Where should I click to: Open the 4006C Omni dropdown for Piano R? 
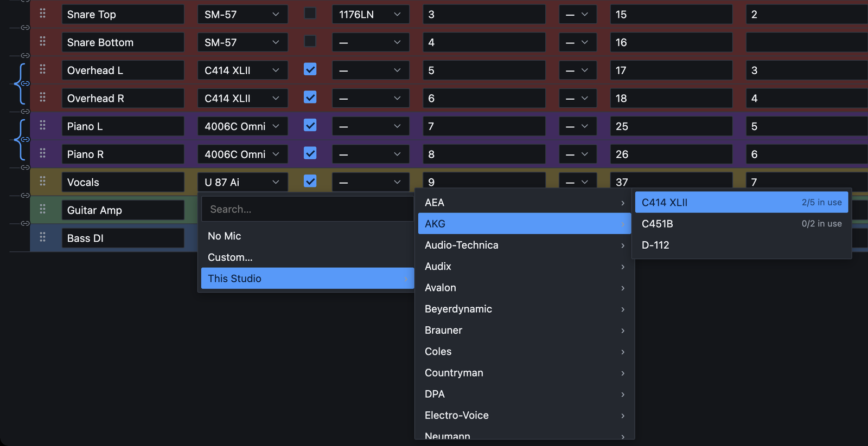coord(242,154)
